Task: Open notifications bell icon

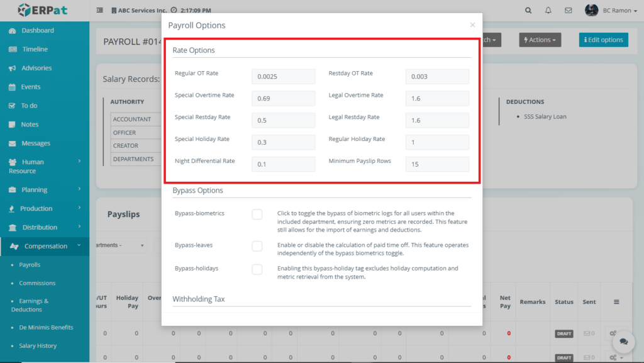Action: 548,10
